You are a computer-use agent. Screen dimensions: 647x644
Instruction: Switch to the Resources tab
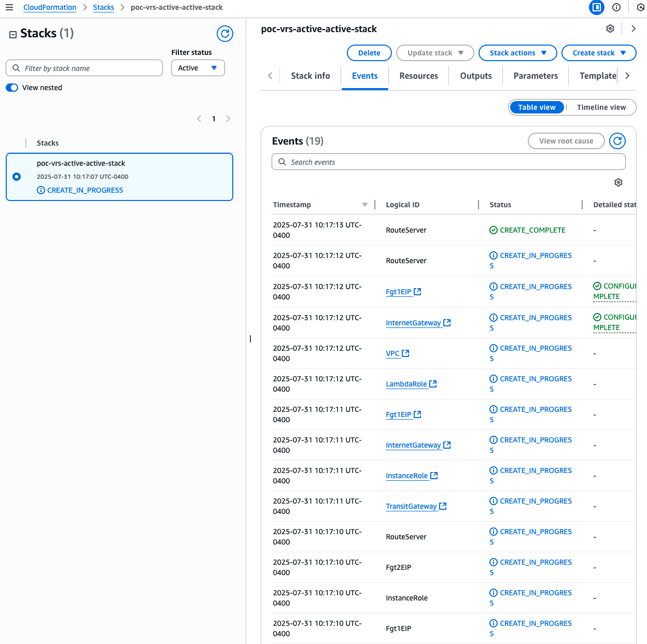(419, 76)
